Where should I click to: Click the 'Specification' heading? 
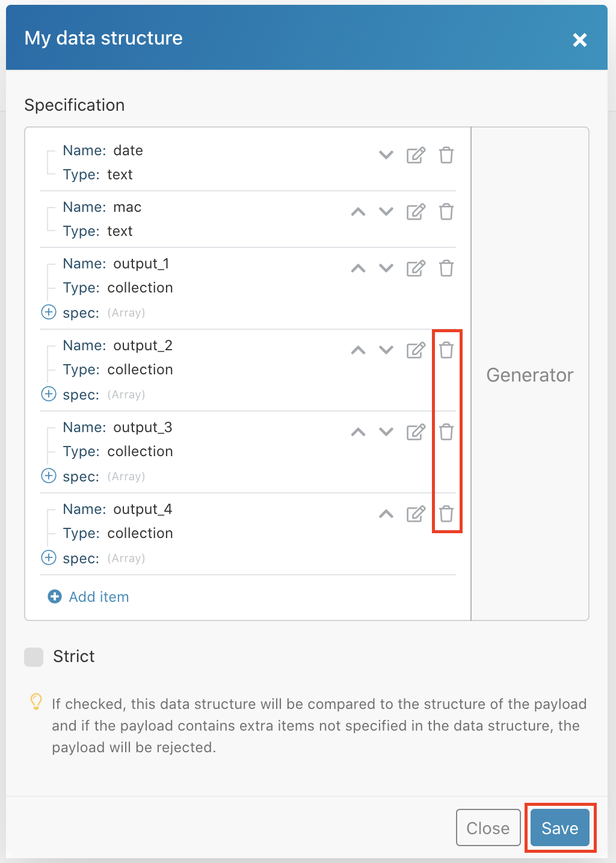point(75,105)
